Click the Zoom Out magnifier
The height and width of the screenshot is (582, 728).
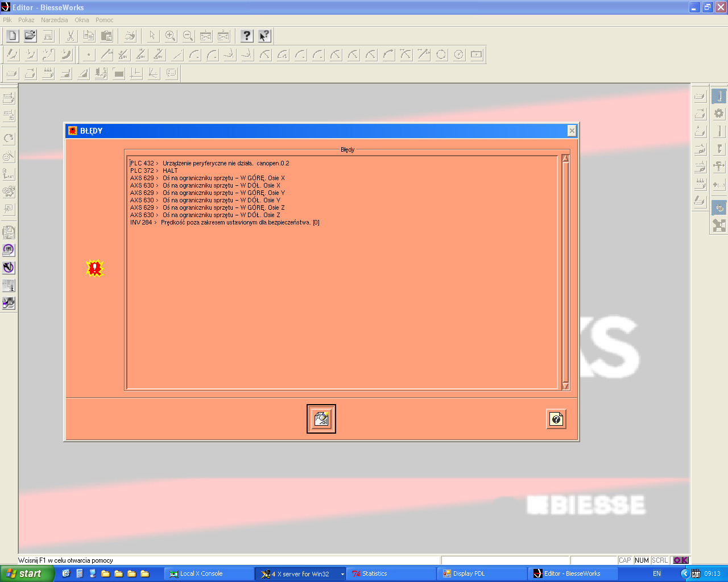188,36
